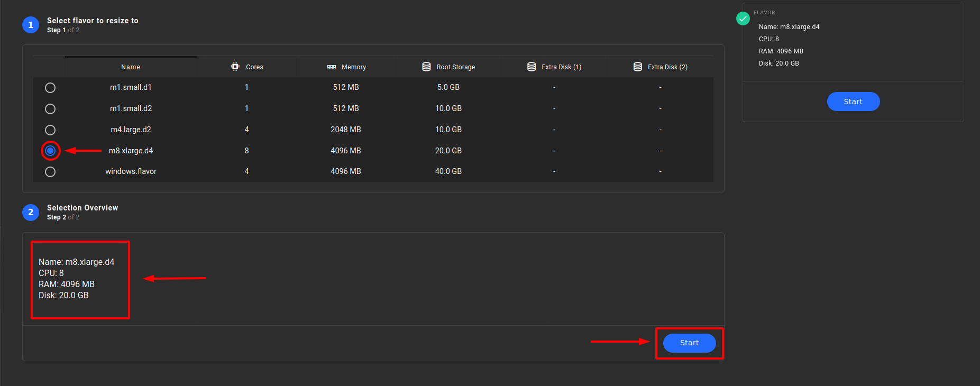980x386 pixels.
Task: Click 40.0 GB root storage cell
Action: pos(448,171)
